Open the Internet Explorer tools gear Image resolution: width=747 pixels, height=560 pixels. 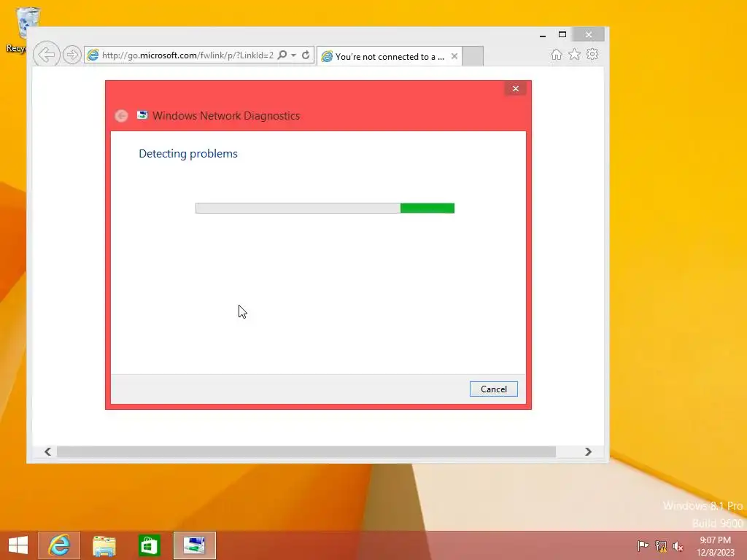[592, 54]
